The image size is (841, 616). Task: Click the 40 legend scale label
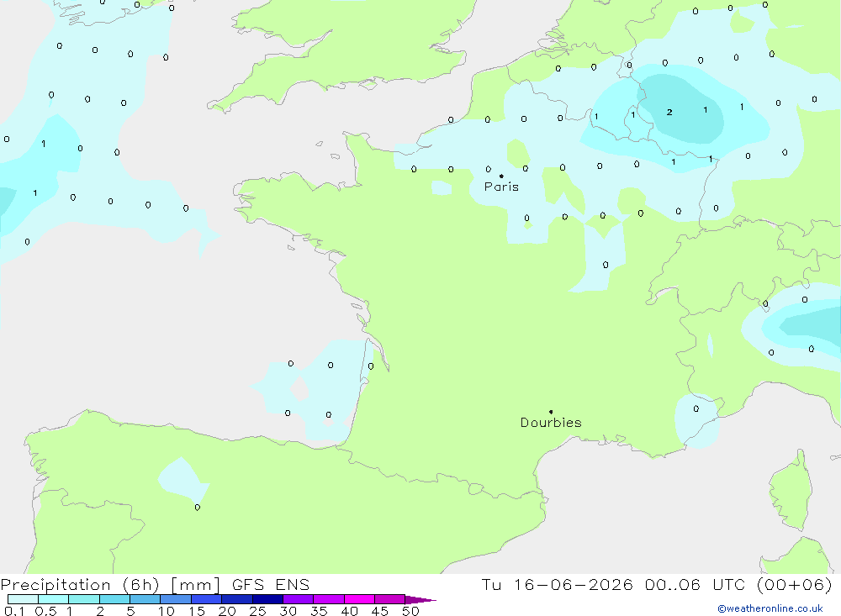pyautogui.click(x=349, y=611)
